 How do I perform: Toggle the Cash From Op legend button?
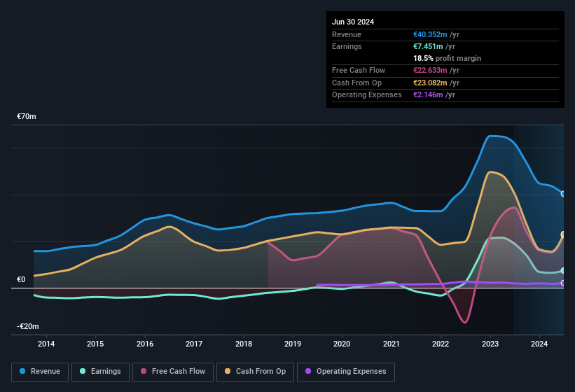pos(255,372)
